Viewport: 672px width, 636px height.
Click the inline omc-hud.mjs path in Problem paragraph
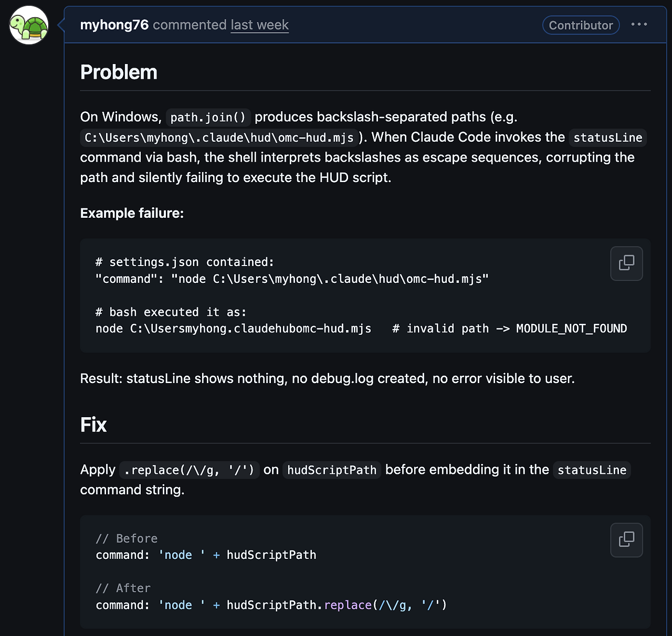pyautogui.click(x=219, y=138)
